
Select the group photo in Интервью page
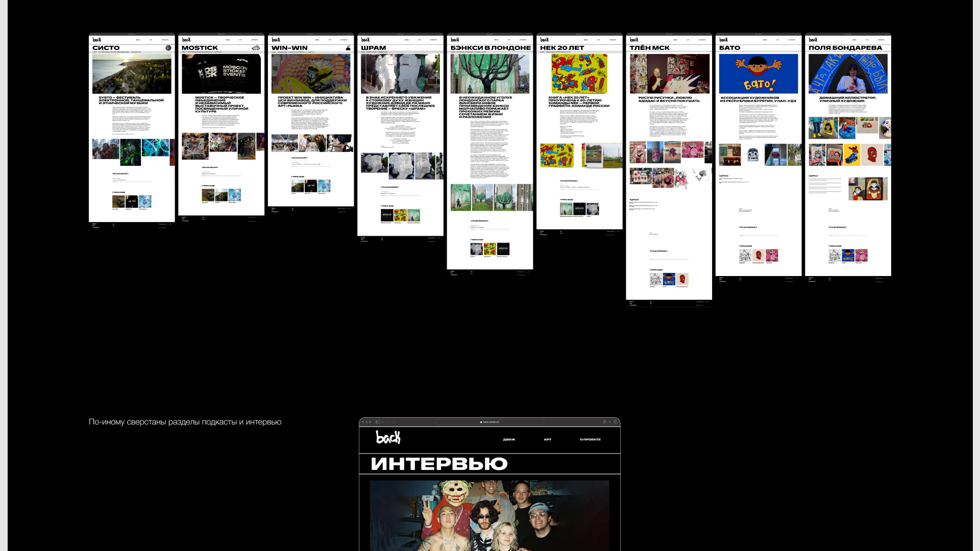(489, 515)
